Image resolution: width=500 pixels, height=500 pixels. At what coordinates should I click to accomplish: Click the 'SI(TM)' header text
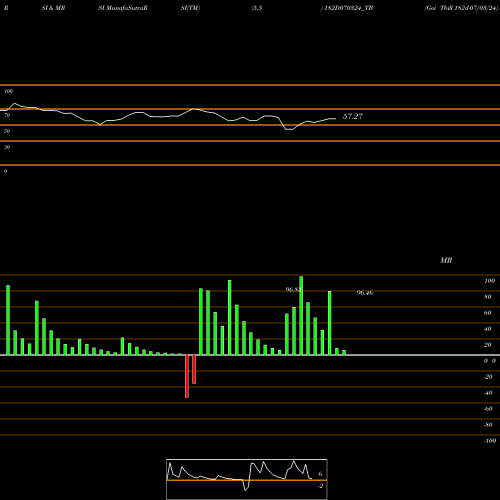190,8
